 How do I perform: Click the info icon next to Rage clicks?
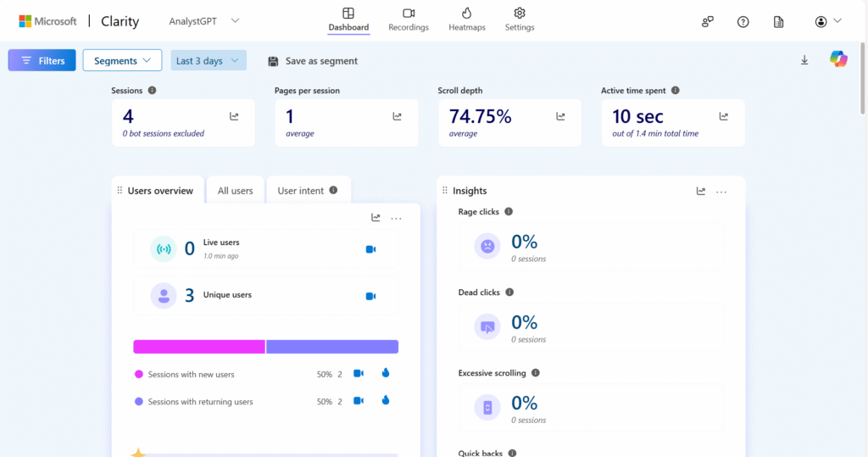pos(509,212)
